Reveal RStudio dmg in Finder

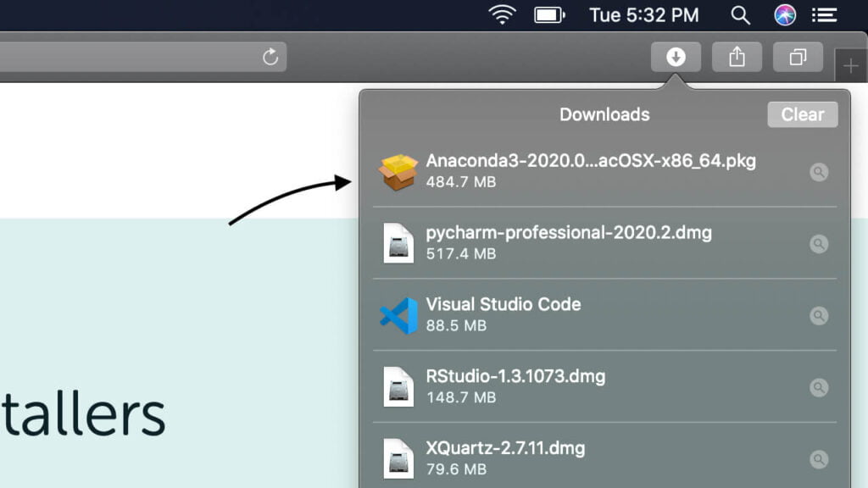point(819,387)
